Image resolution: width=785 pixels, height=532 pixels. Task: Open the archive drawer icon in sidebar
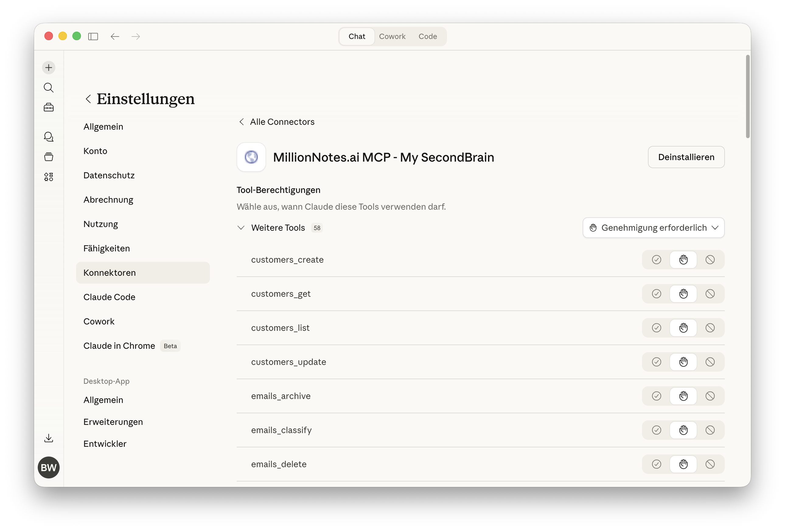(x=49, y=156)
